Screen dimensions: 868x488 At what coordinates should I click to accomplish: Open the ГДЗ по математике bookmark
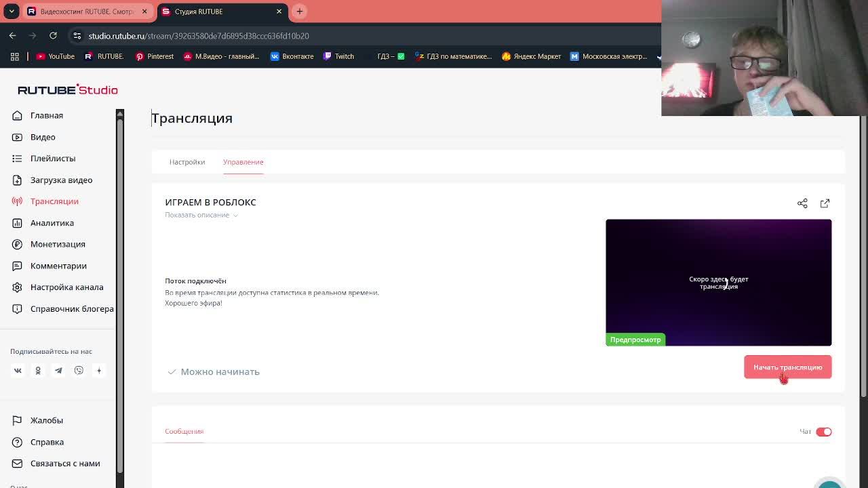coord(453,56)
